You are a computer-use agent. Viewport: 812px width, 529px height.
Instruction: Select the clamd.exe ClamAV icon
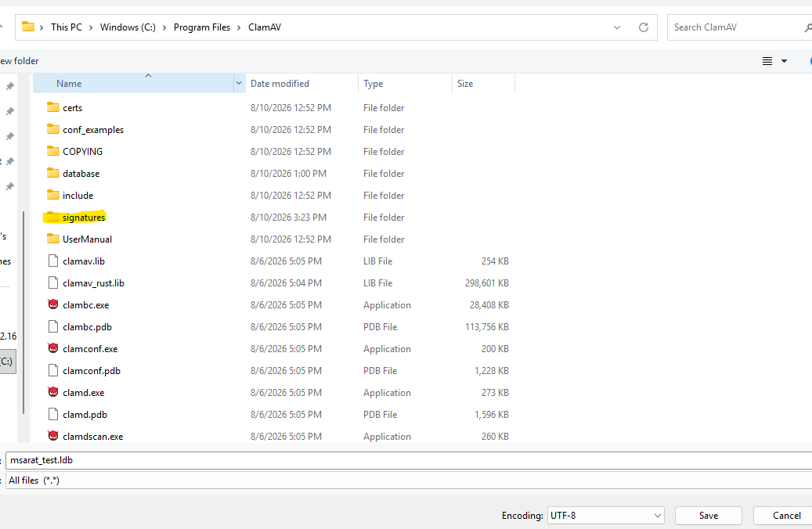52,392
